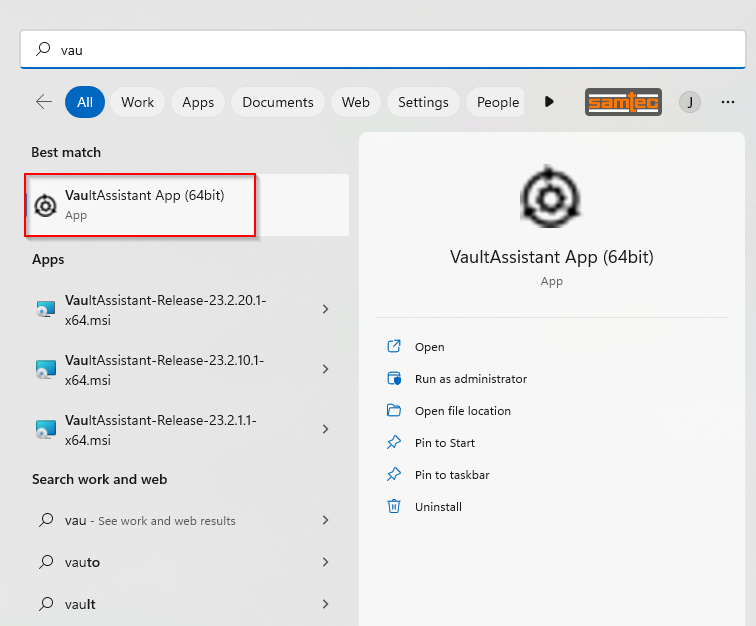This screenshot has height=626, width=756.
Task: Switch to the Settings filter tab
Action: 423,102
